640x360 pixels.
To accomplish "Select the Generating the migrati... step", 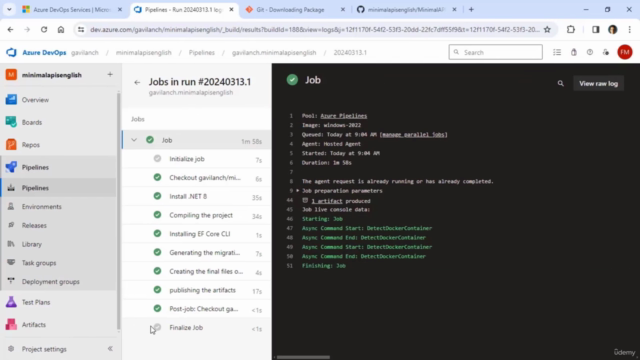I will coord(197,253).
